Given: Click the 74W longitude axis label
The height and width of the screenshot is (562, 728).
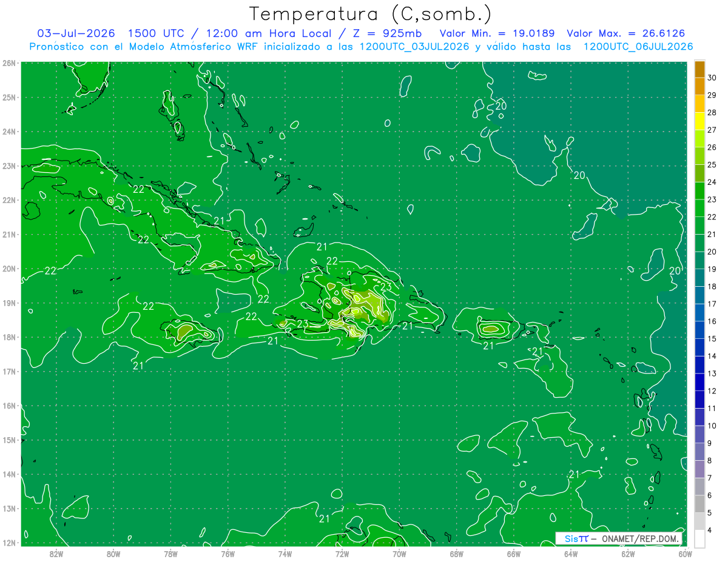Looking at the screenshot, I should click(285, 553).
